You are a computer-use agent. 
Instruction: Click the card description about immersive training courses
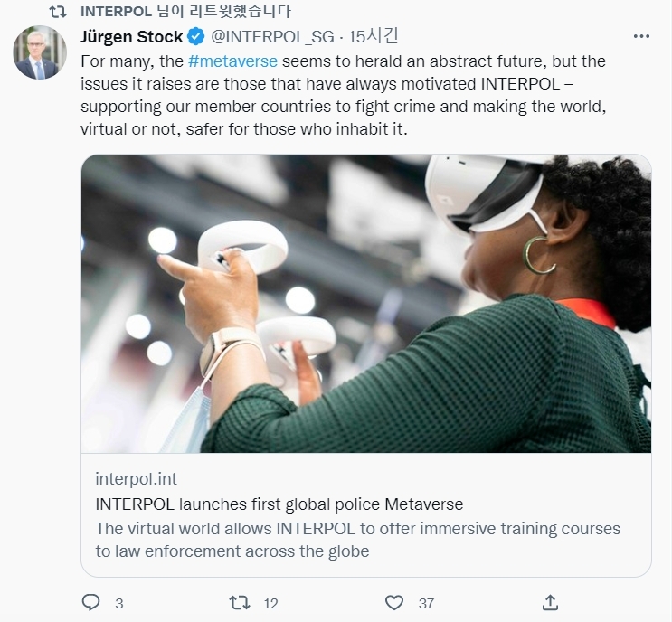click(x=357, y=540)
